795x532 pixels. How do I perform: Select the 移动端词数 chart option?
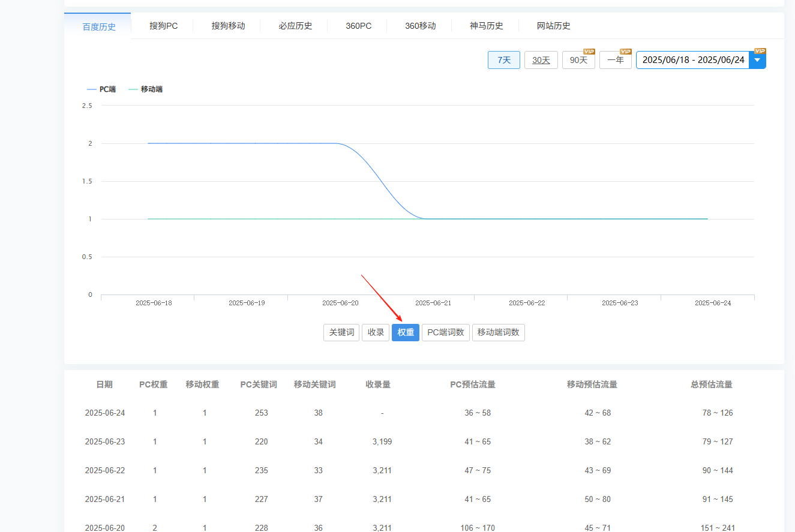[x=498, y=332]
